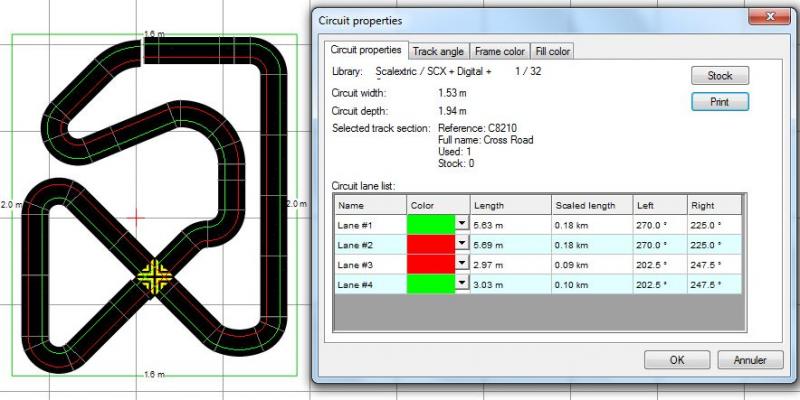
Task: Click the red Lane #2 color swatch
Action: [430, 244]
